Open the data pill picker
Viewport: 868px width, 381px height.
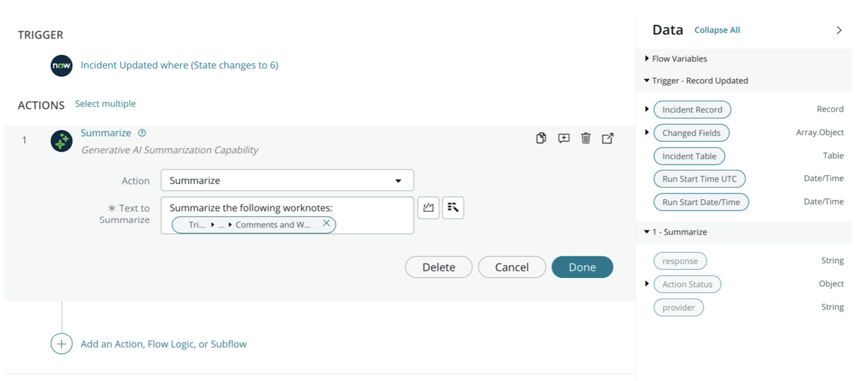pos(453,207)
